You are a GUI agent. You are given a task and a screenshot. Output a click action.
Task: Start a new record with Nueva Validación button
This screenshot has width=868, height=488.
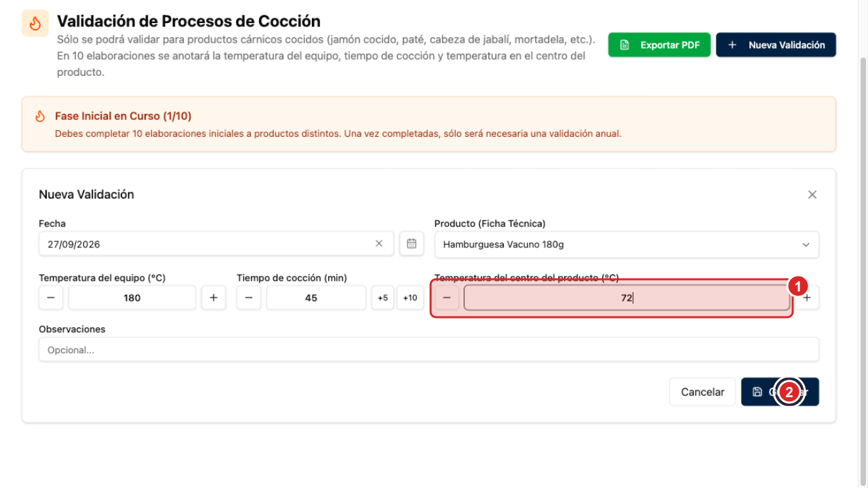(776, 45)
